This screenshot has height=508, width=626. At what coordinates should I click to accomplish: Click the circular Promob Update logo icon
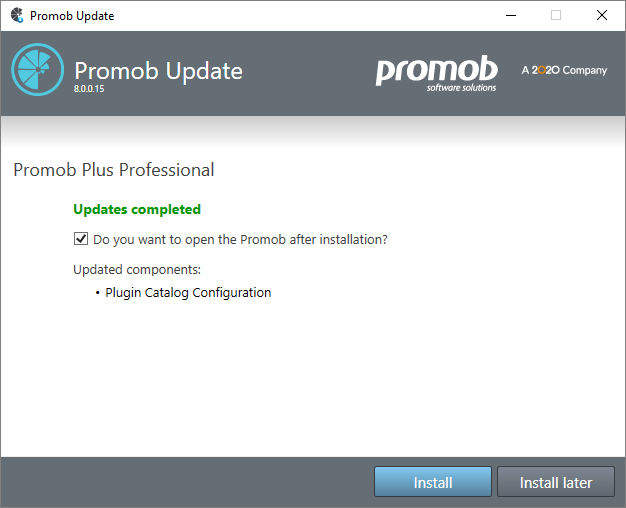click(38, 69)
